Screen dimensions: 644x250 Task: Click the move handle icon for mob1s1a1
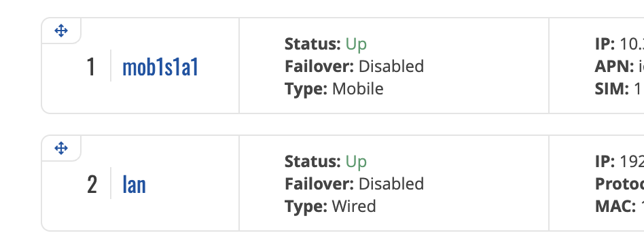tap(61, 31)
